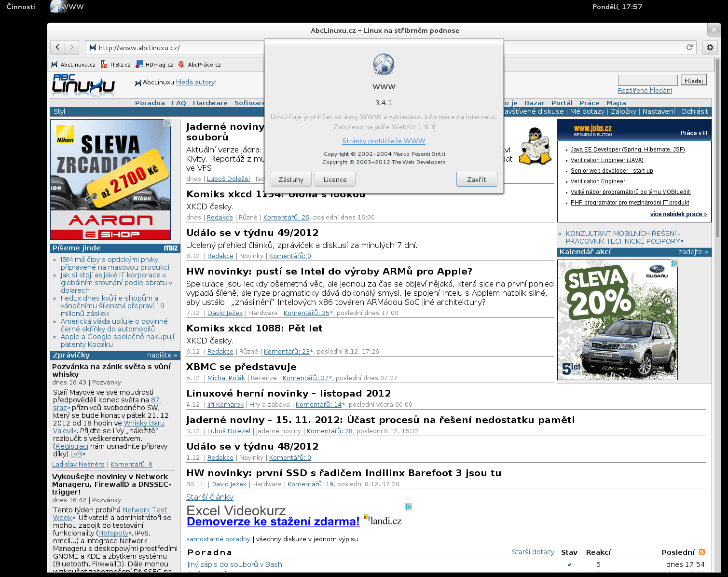Open the Práce navigation item
The height and width of the screenshot is (577, 728).
(590, 103)
